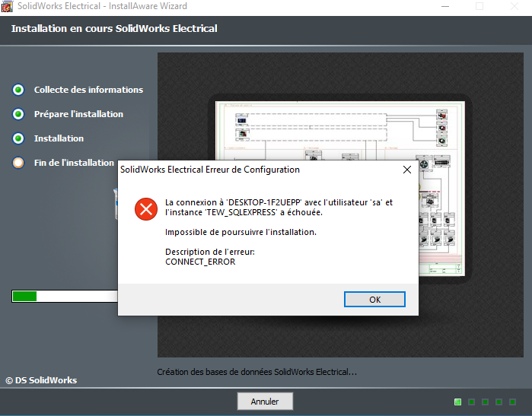Screen dimensions: 532x416
Task: Click the SolidWorks Electrical title bar icon
Action: tap(7, 6)
